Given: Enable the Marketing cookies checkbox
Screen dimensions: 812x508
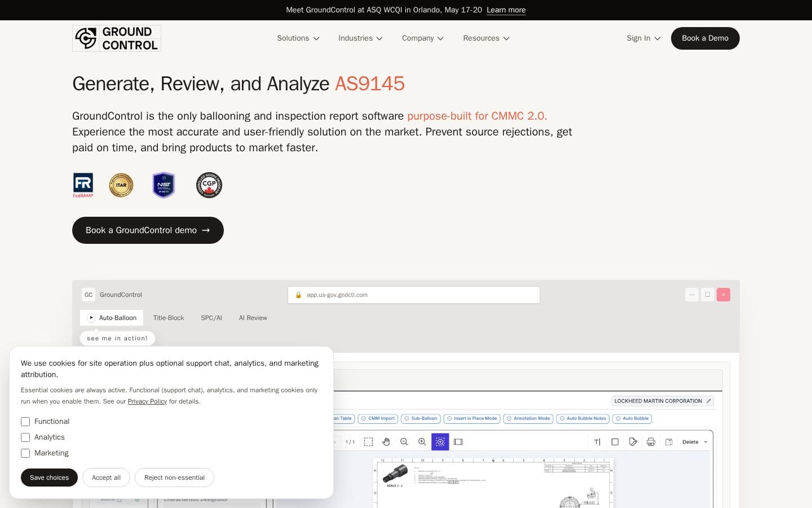Looking at the screenshot, I should point(25,453).
